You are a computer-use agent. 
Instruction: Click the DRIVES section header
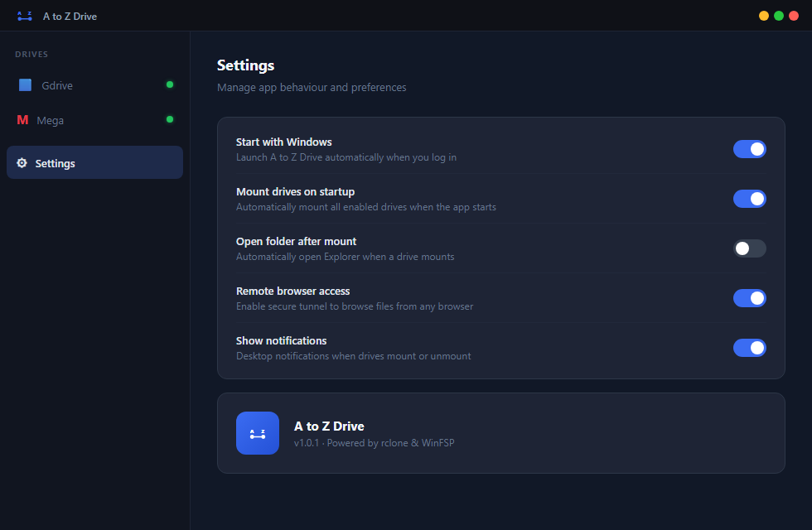(31, 55)
